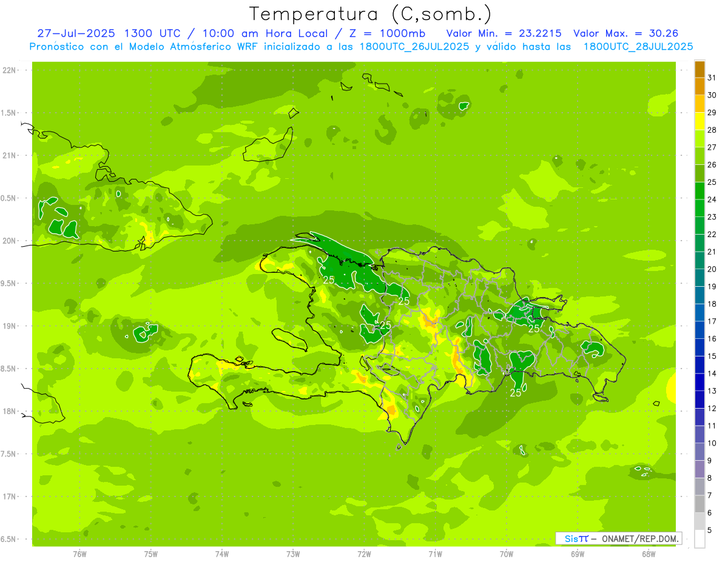Click legend value 15
Image resolution: width=728 pixels, height=562 pixels.
point(712,356)
